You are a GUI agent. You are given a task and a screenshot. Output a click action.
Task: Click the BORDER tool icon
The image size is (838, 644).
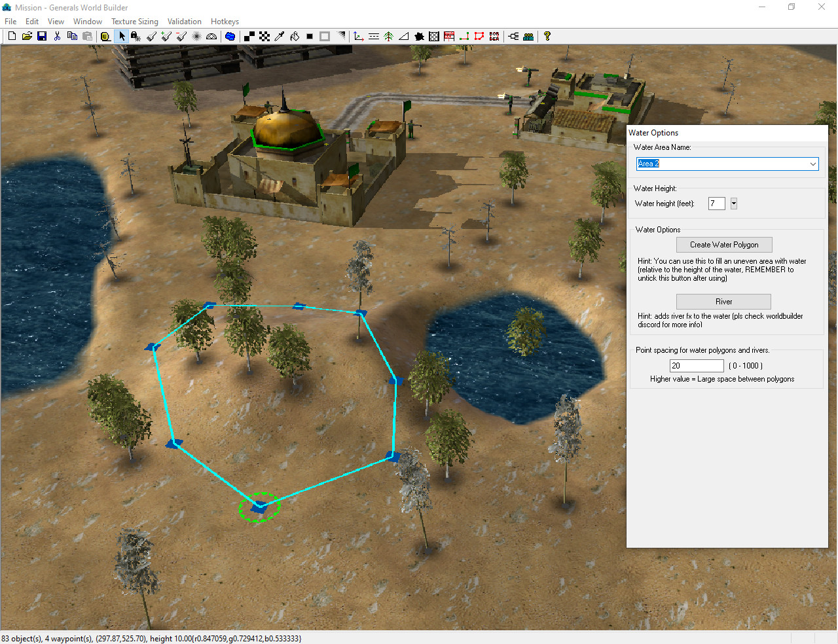(x=494, y=36)
